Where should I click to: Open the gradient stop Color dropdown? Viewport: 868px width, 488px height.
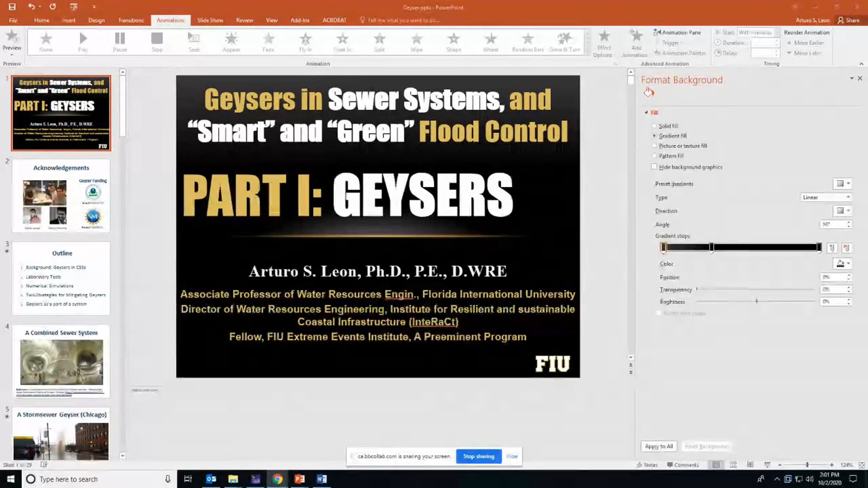[x=843, y=264]
